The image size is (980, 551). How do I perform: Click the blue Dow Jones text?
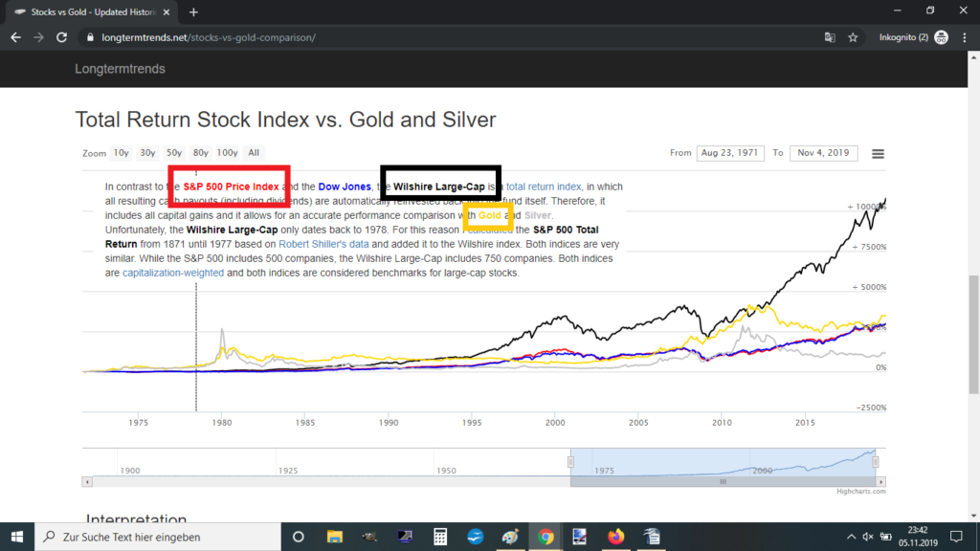tap(345, 187)
